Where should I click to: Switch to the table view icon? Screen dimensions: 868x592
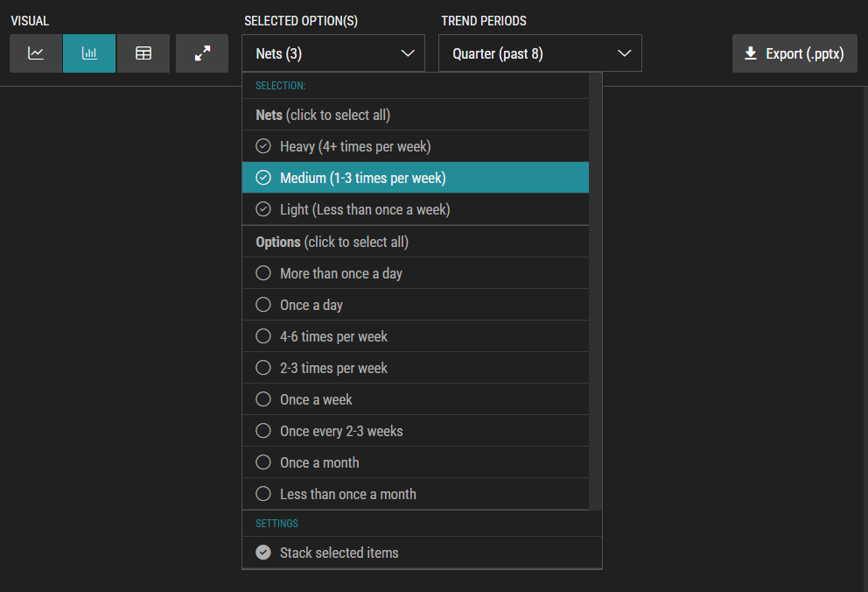click(143, 53)
